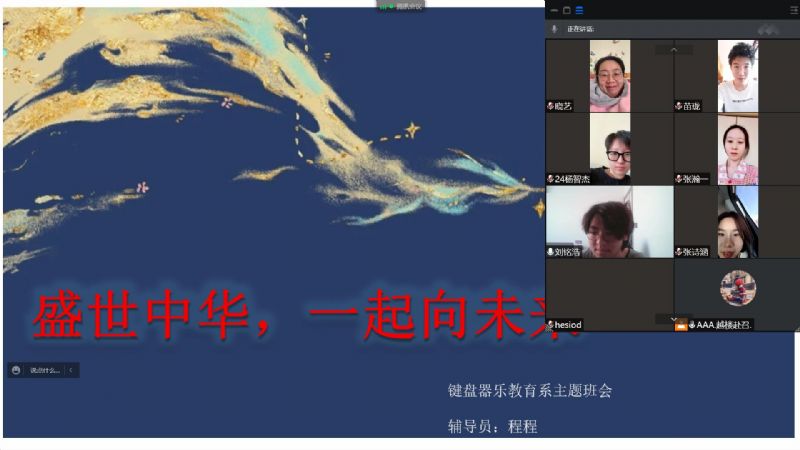Switch to the blue grid view layout icon
This screenshot has height=450, width=800.
(579, 10)
